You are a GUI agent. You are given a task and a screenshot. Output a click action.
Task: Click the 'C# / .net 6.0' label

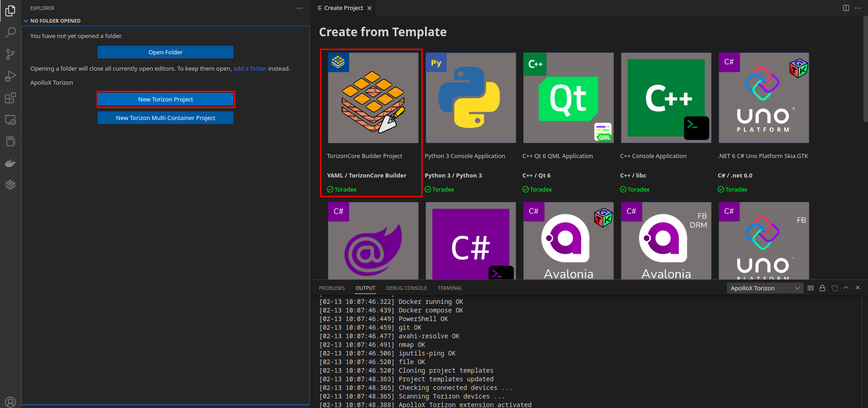[735, 175]
